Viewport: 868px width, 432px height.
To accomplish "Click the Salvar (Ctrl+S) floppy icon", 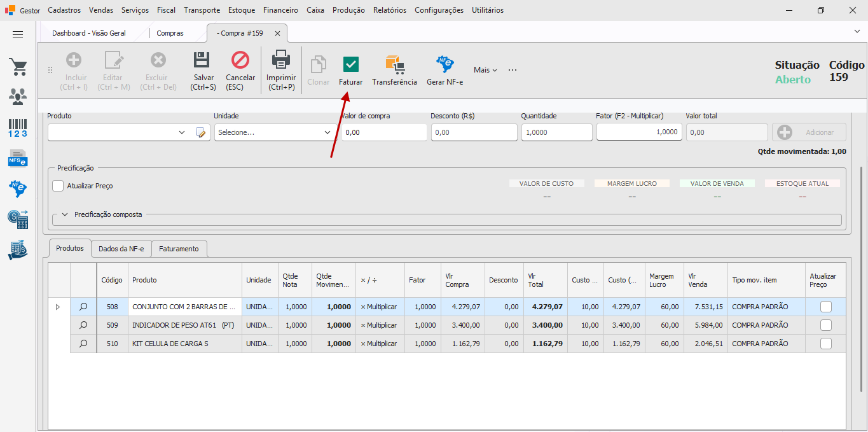I will point(202,60).
